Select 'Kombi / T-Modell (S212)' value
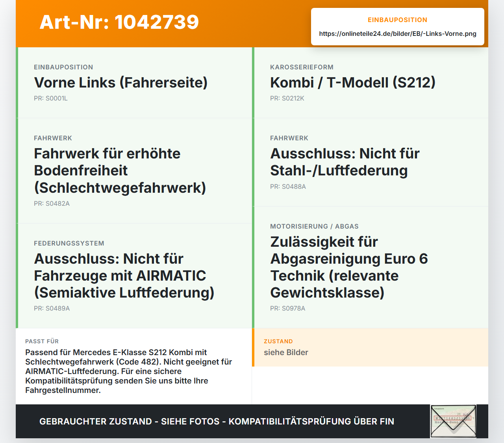The height and width of the screenshot is (443, 504). pyautogui.click(x=353, y=82)
